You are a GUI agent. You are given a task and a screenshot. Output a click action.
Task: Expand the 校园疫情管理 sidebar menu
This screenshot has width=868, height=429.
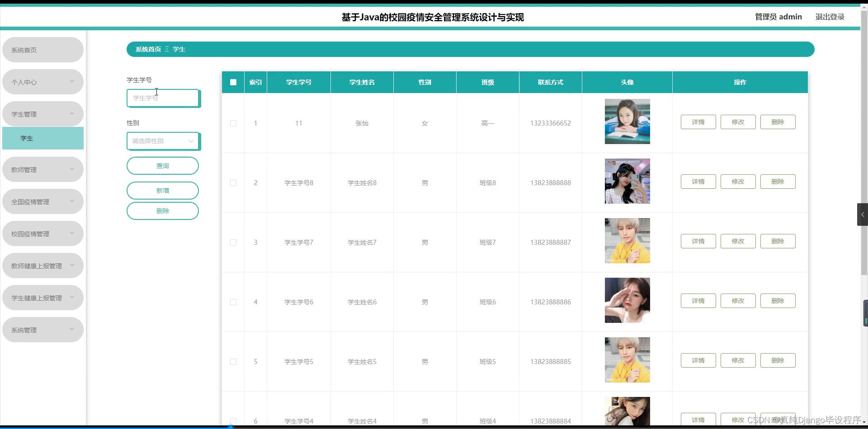43,233
